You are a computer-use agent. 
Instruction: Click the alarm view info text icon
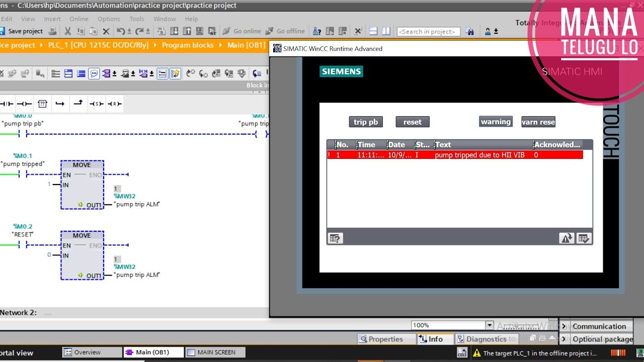[336, 238]
